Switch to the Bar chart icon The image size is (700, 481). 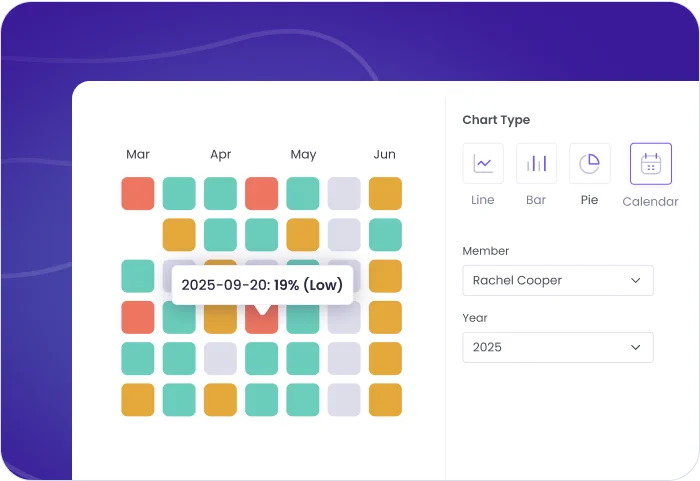coord(536,163)
